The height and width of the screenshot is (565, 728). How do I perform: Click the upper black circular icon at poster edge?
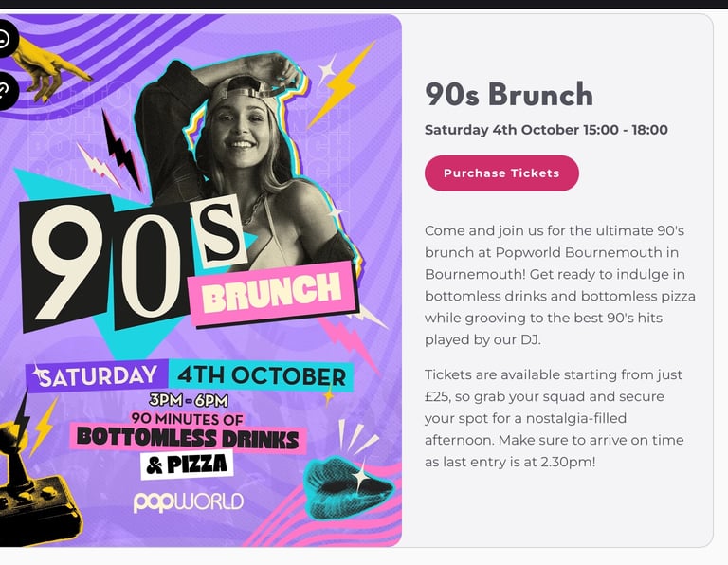pos(5,40)
